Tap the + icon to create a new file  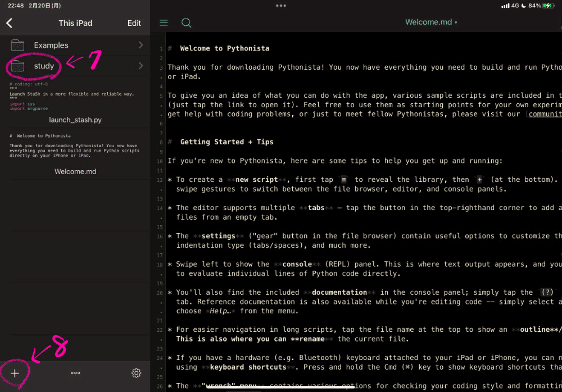pyautogui.click(x=15, y=372)
